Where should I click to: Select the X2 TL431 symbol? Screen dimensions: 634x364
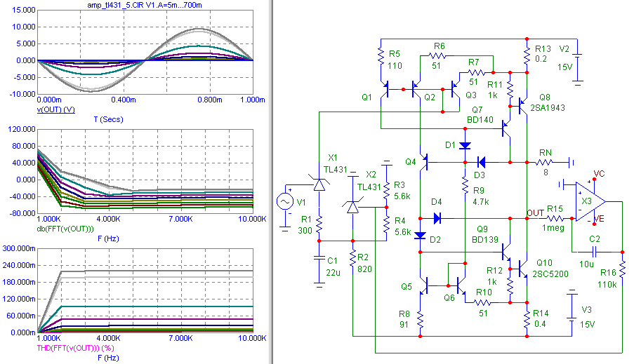pyautogui.click(x=353, y=207)
